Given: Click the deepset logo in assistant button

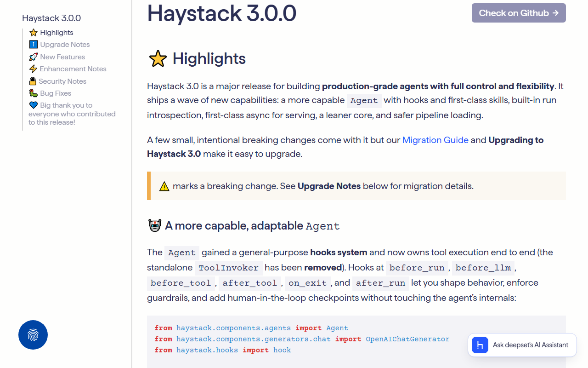Looking at the screenshot, I should pos(480,345).
